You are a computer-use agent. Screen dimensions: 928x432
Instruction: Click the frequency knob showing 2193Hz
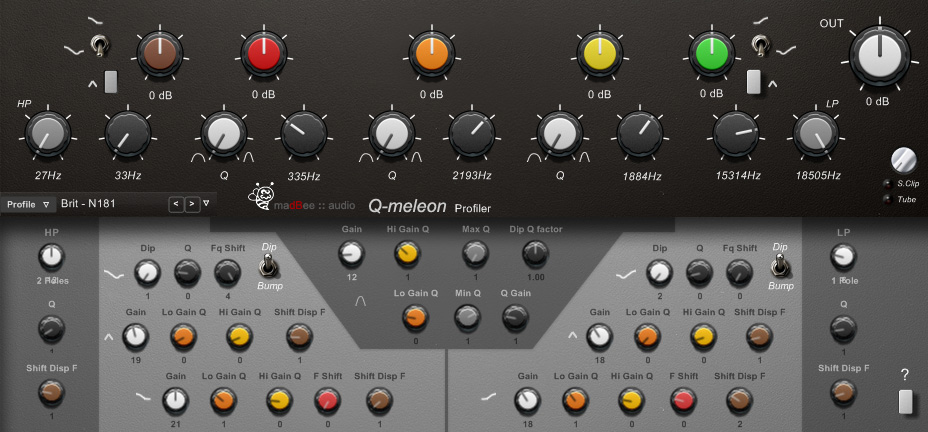[472, 134]
